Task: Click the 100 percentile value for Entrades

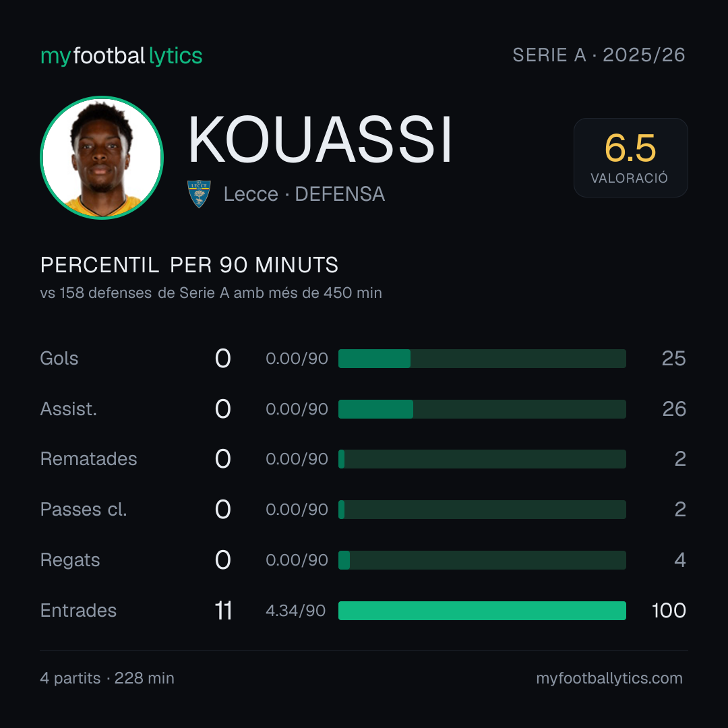Action: pos(669,611)
